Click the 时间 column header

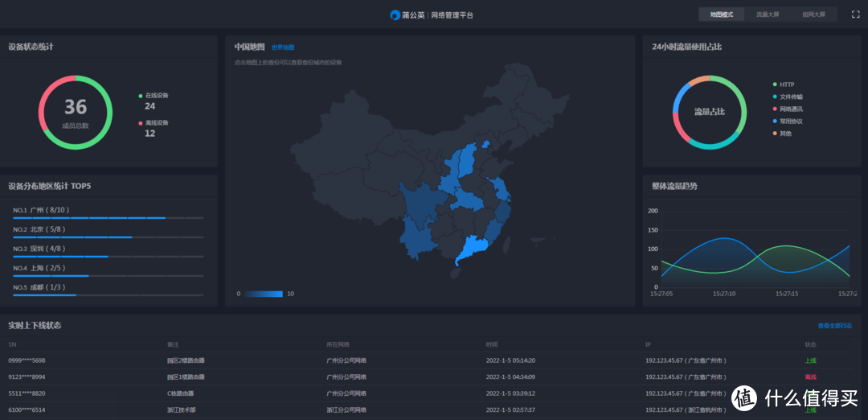point(492,344)
